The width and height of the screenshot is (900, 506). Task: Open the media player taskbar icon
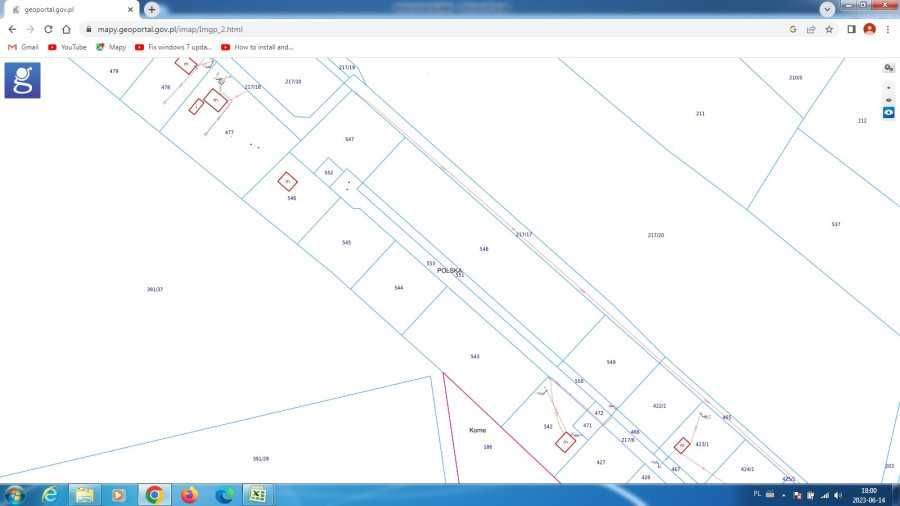click(119, 495)
